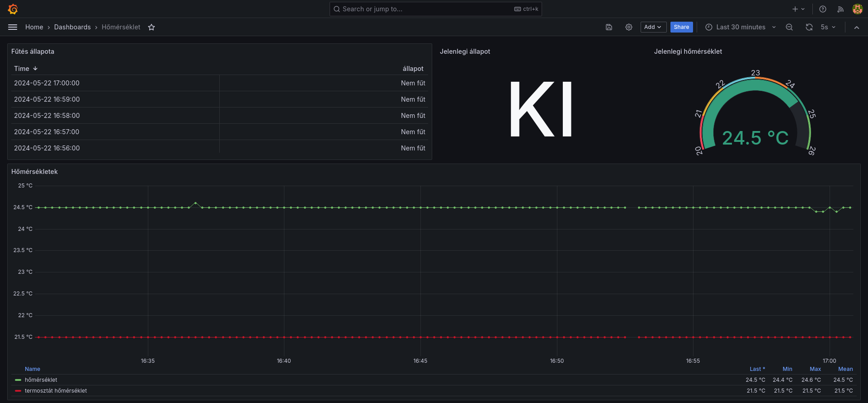The width and height of the screenshot is (868, 403).
Task: Open the 5s refresh interval dropdown
Action: 828,27
